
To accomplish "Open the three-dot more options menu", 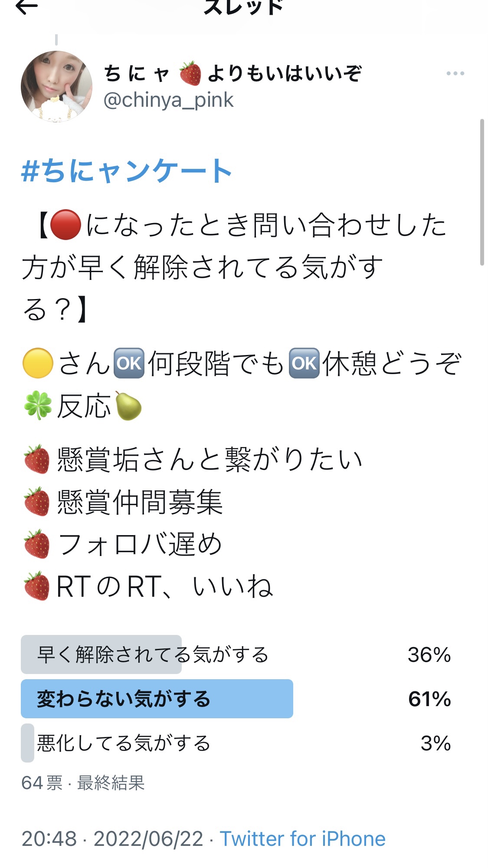I will [455, 74].
